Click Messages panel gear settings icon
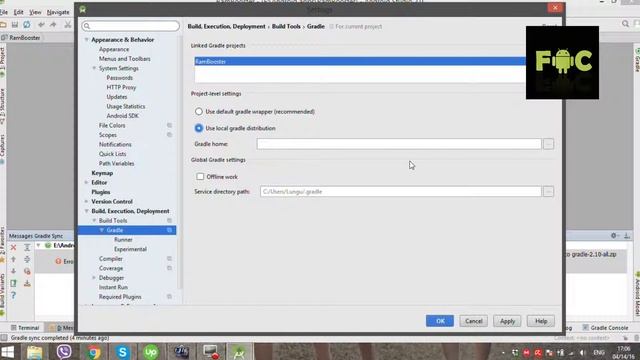This screenshot has width=640, height=360. tap(613, 236)
